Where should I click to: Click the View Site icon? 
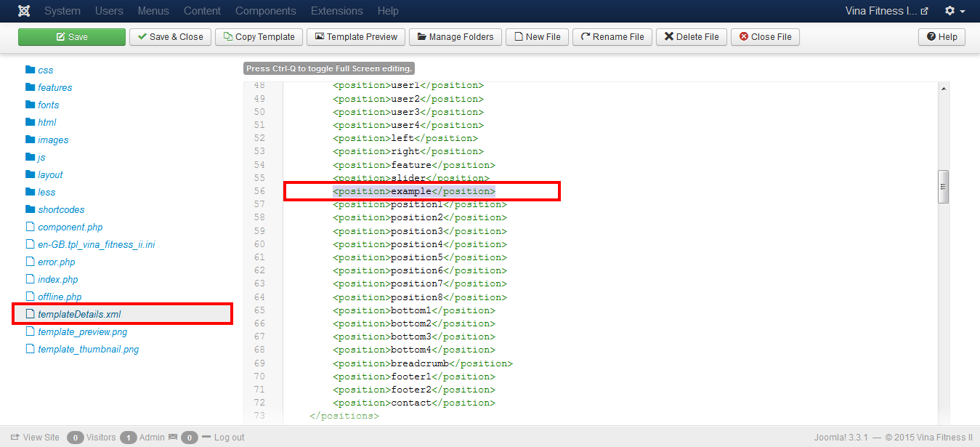pyautogui.click(x=15, y=438)
